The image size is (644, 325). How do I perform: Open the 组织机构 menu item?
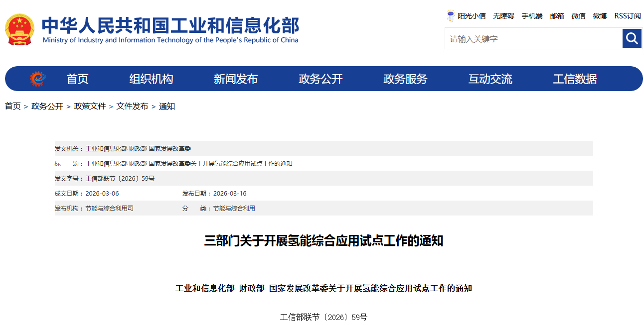click(x=151, y=79)
